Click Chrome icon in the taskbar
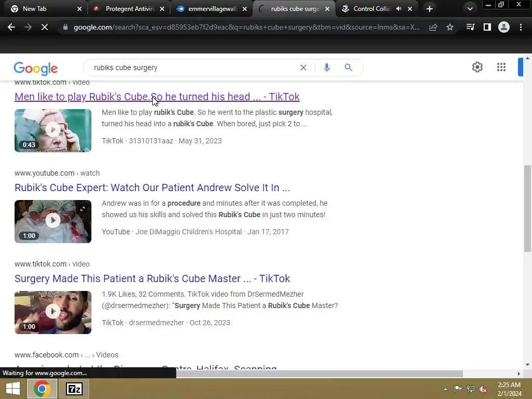This screenshot has width=532, height=399. [42, 389]
